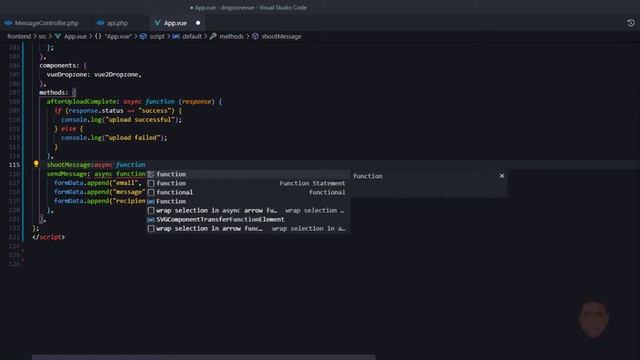Click the "upload failed" string
The image size is (640, 360).
[x=133, y=138]
